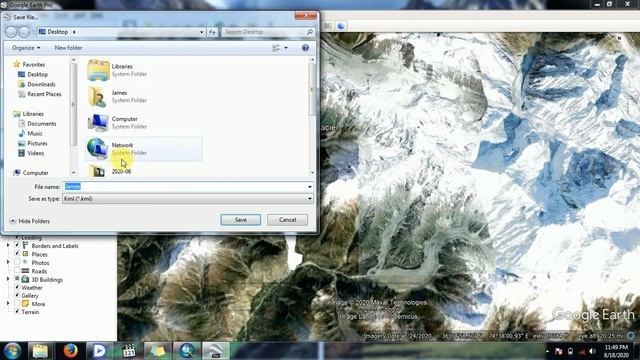
Task: Open the view options dropdown arrow
Action: point(286,48)
